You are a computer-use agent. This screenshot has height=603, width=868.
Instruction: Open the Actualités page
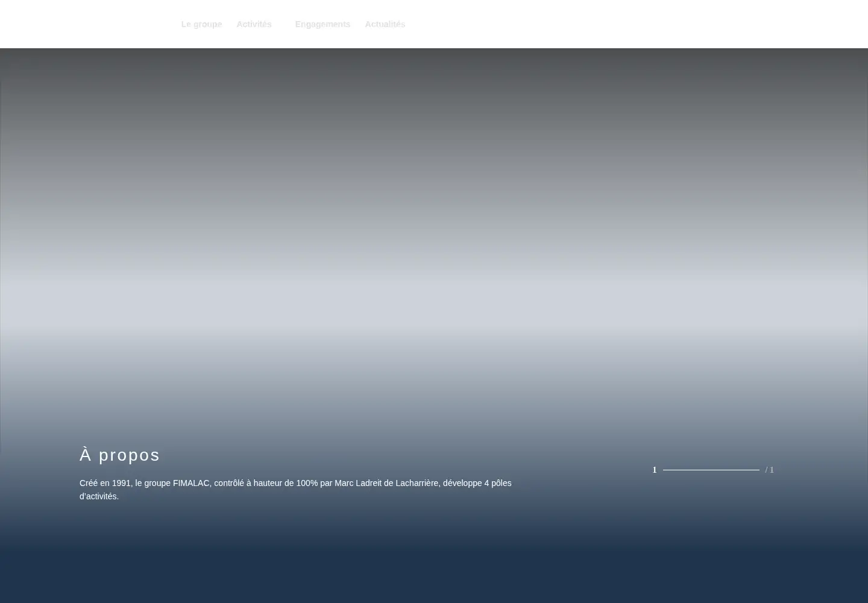click(385, 24)
